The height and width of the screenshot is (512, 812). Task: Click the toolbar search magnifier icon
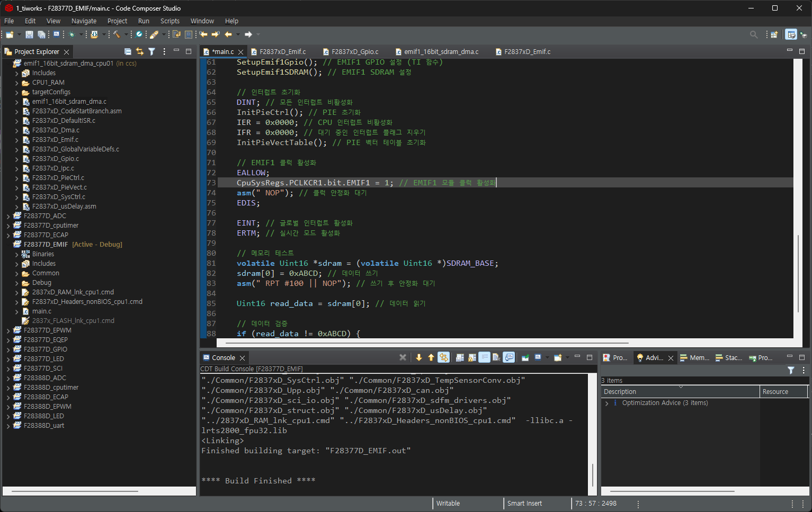(754, 34)
